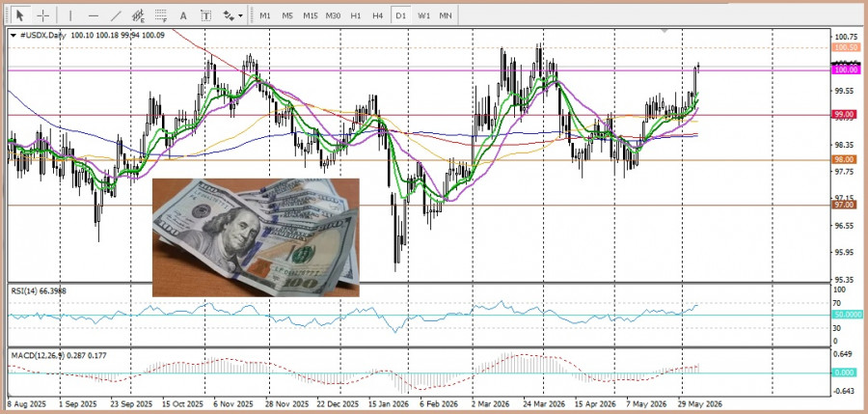Click the MACD 0.000 level tag
The width and height of the screenshot is (868, 414).
pyautogui.click(x=845, y=373)
